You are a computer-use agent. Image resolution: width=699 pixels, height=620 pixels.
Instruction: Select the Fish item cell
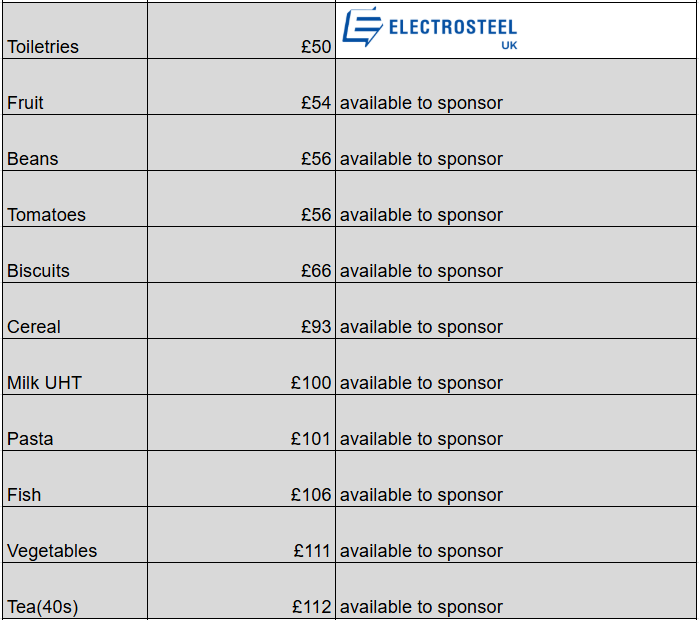(24, 495)
